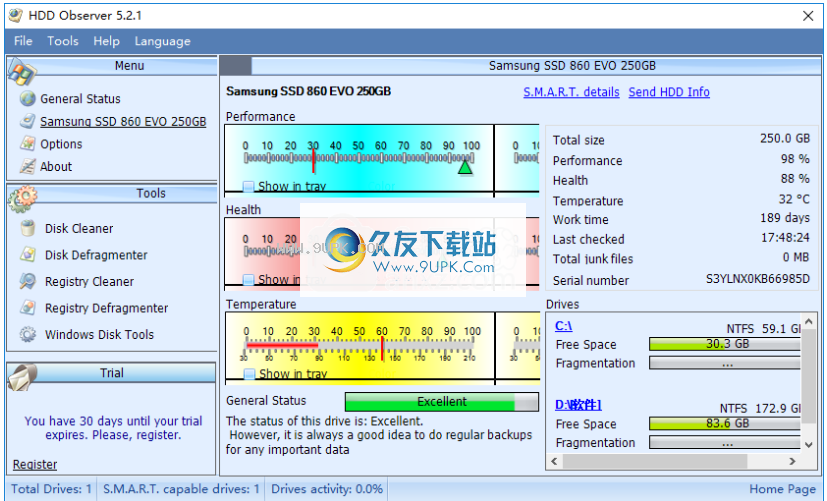Click the Disk Cleaner bin icon
This screenshot has height=501, width=827.
point(28,228)
